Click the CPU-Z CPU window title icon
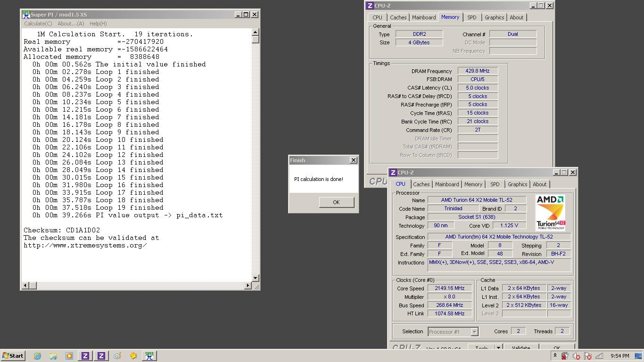 [x=393, y=173]
